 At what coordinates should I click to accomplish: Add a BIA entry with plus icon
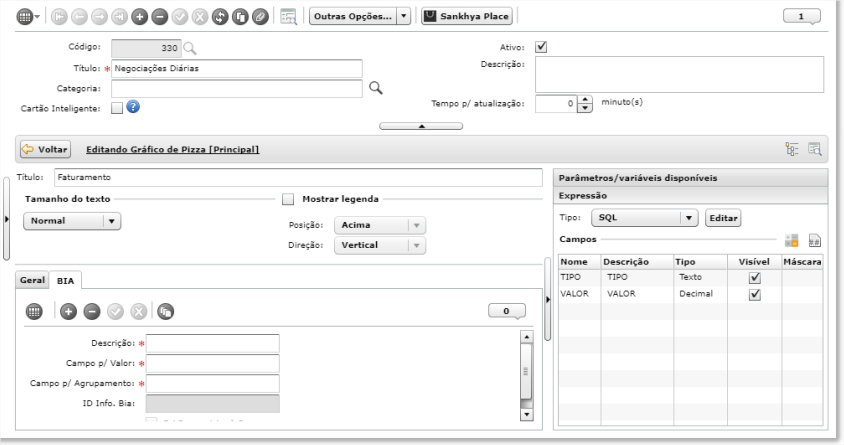68,311
